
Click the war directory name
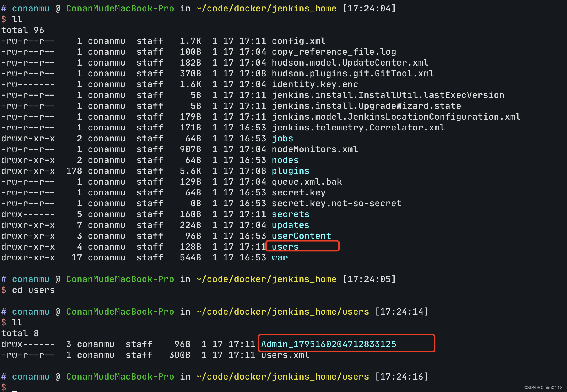tap(279, 258)
